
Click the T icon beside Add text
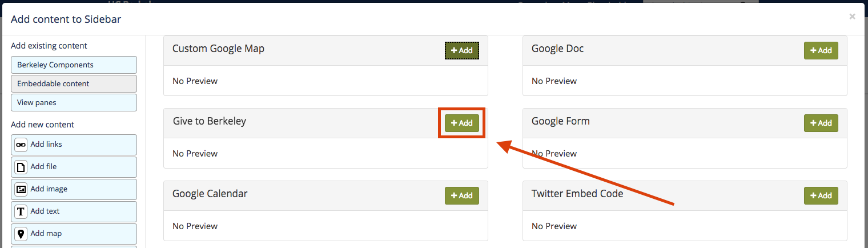tap(21, 211)
